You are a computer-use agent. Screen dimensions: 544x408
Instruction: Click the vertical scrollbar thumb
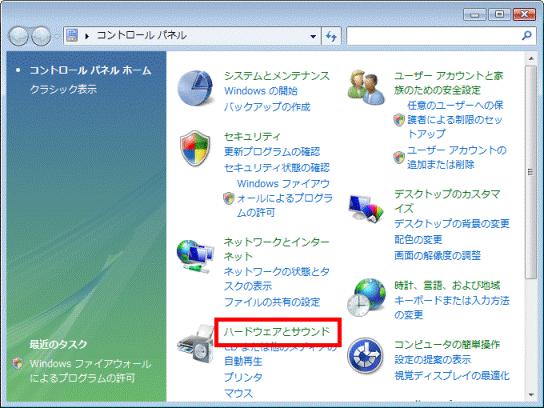tap(530, 172)
